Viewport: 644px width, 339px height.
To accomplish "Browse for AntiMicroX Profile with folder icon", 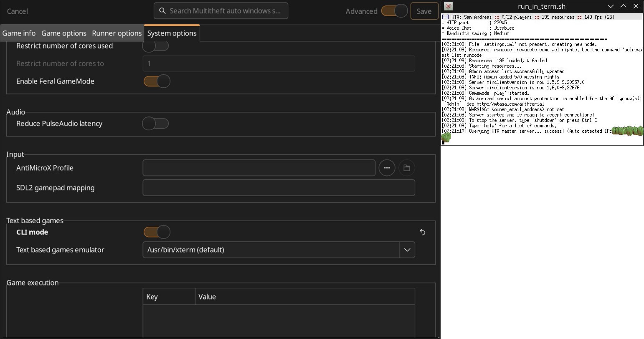I will click(x=407, y=168).
